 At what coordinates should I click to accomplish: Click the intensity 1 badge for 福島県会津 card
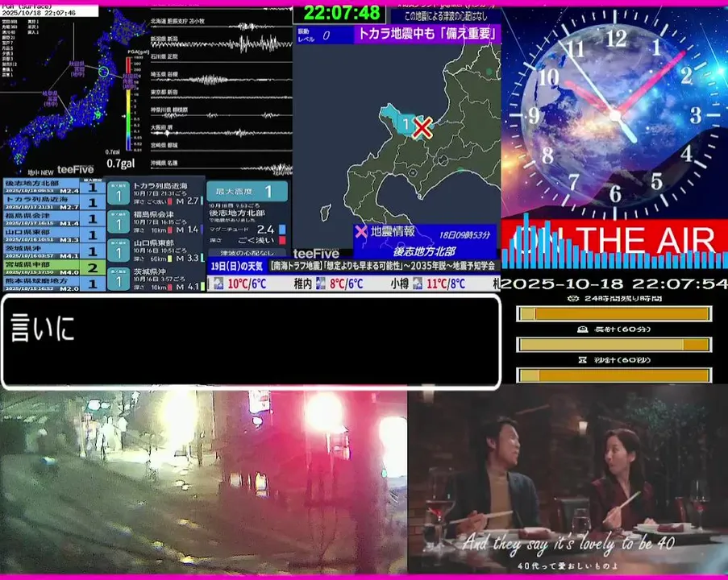pyautogui.click(x=119, y=222)
